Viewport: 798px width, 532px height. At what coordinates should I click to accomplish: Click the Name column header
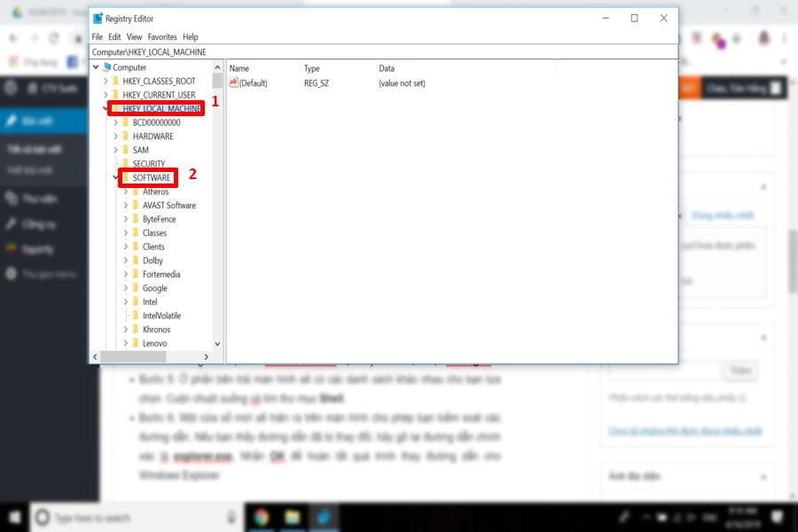tap(239, 68)
